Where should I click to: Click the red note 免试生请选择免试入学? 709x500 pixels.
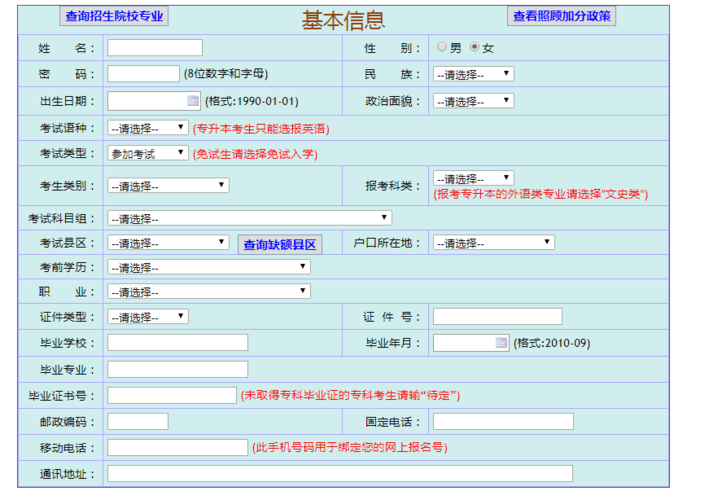pyautogui.click(x=255, y=154)
